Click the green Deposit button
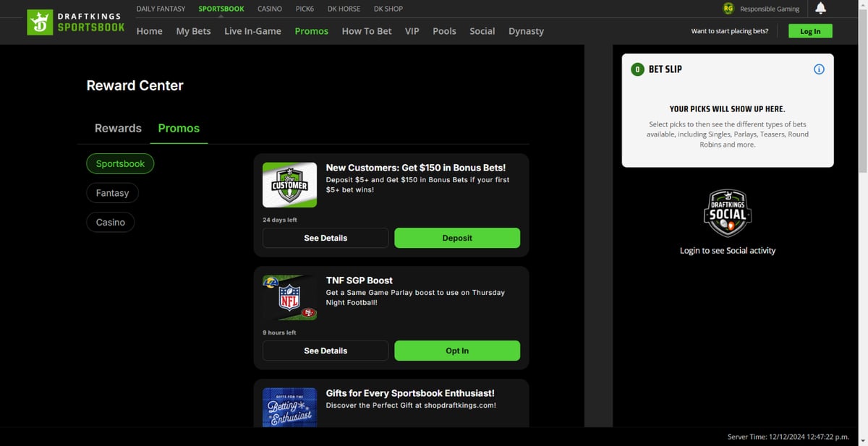Screen dimensions: 868x446 pyautogui.click(x=457, y=238)
